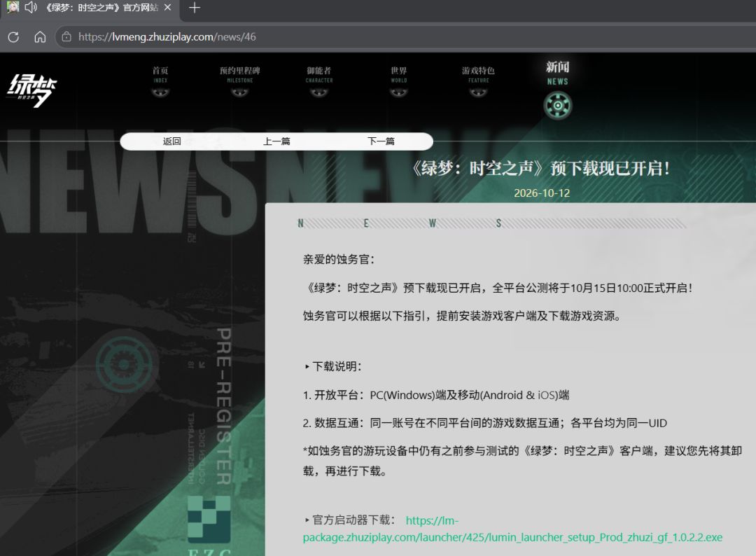Click the marker icon under 首页

[160, 92]
